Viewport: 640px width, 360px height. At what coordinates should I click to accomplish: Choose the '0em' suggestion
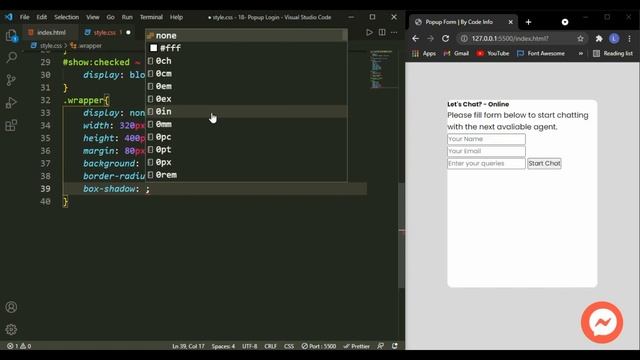click(247, 86)
